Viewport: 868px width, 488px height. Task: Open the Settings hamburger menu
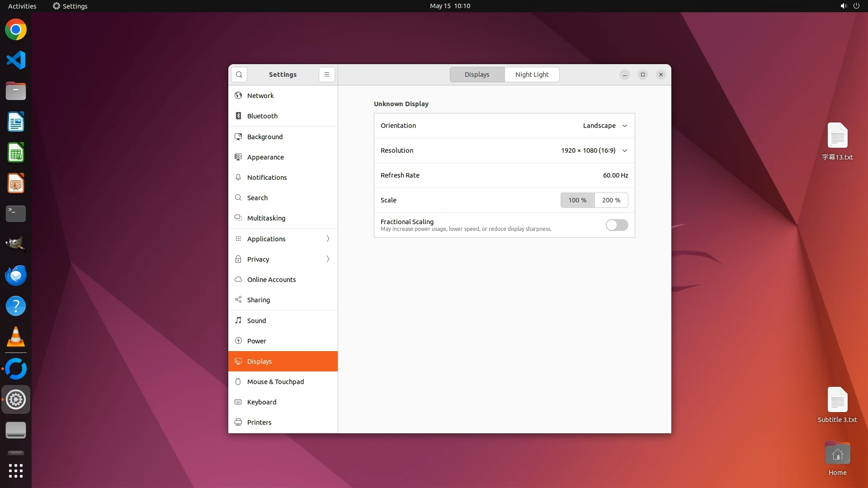(x=327, y=75)
